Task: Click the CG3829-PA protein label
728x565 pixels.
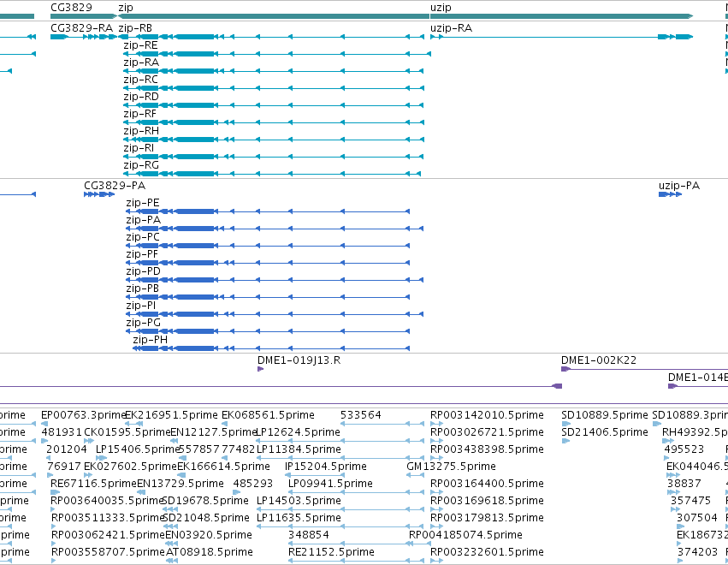Action: pos(115,186)
